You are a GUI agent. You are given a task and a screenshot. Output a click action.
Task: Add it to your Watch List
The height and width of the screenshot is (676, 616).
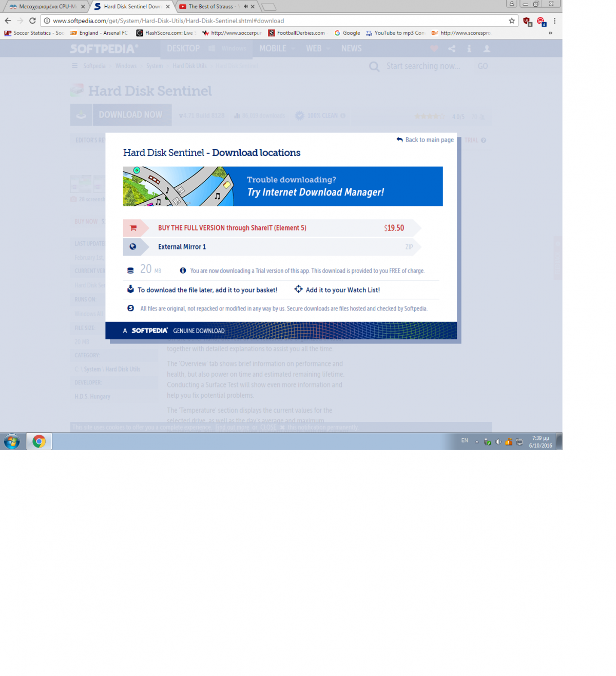point(343,290)
